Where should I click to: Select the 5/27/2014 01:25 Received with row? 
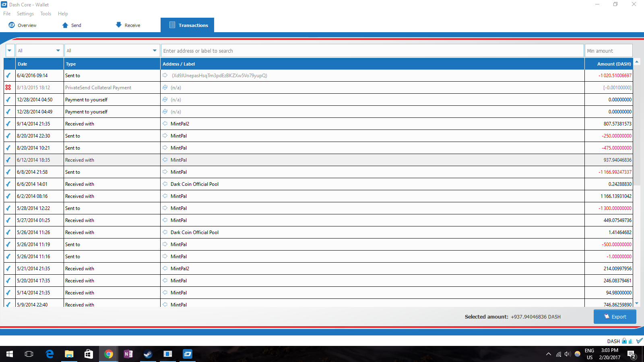[318, 220]
